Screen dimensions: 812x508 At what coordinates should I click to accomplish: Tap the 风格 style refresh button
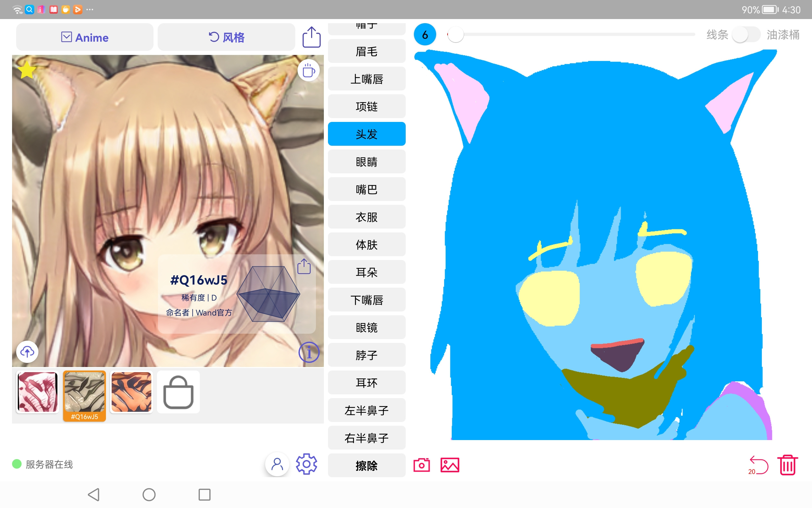pyautogui.click(x=226, y=37)
